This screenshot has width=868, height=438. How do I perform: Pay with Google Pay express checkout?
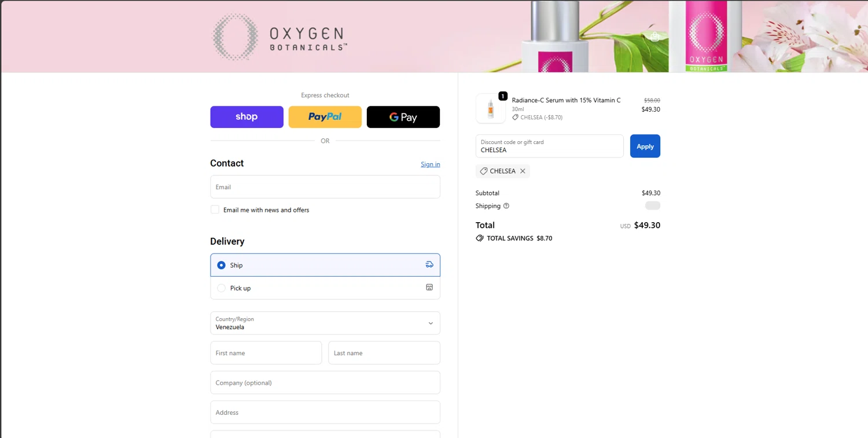click(x=403, y=117)
